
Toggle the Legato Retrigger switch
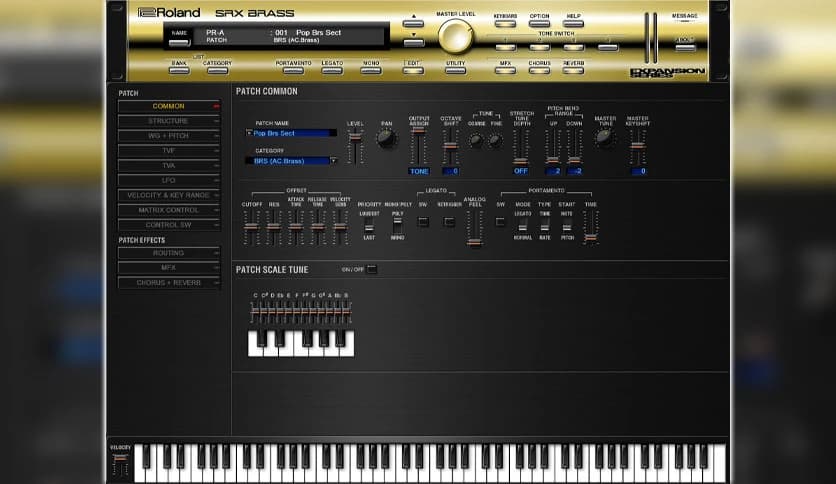[449, 222]
